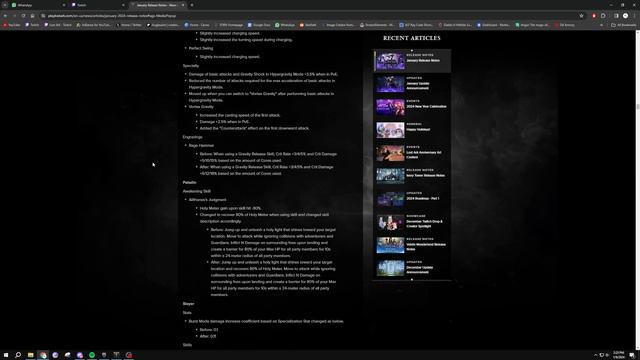Open the YouTube bookmark
Screen dimensions: 640x360
(12, 25)
